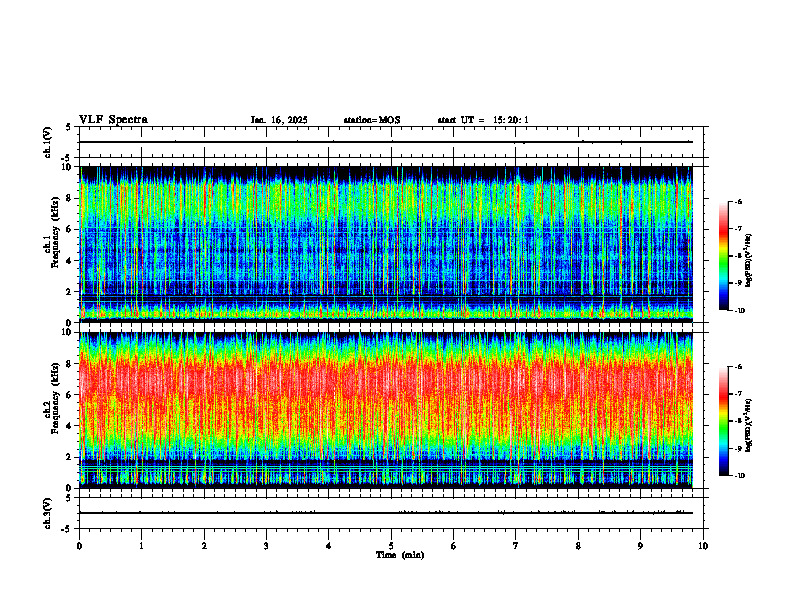Click the ch.1 spectrogram plot area
Screen dimensions: 792x612
[386, 244]
